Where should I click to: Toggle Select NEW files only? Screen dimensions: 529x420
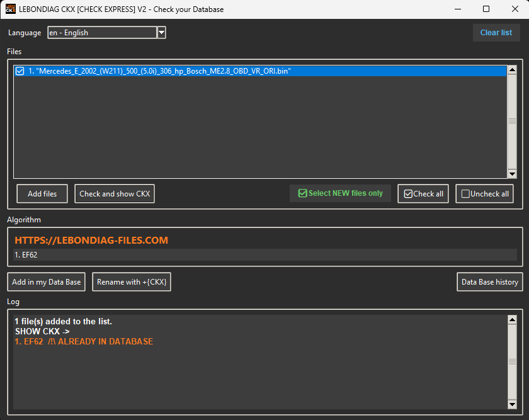point(341,193)
